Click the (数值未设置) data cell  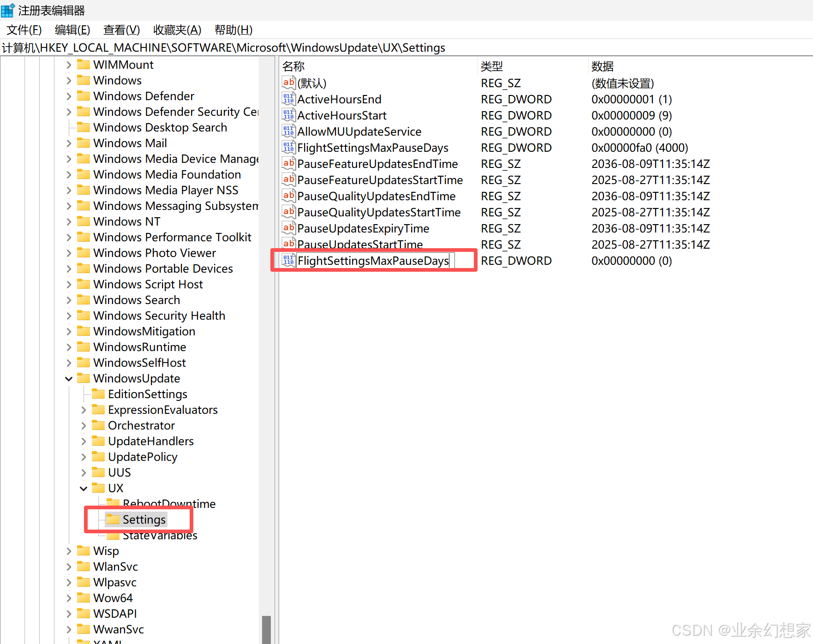[622, 83]
